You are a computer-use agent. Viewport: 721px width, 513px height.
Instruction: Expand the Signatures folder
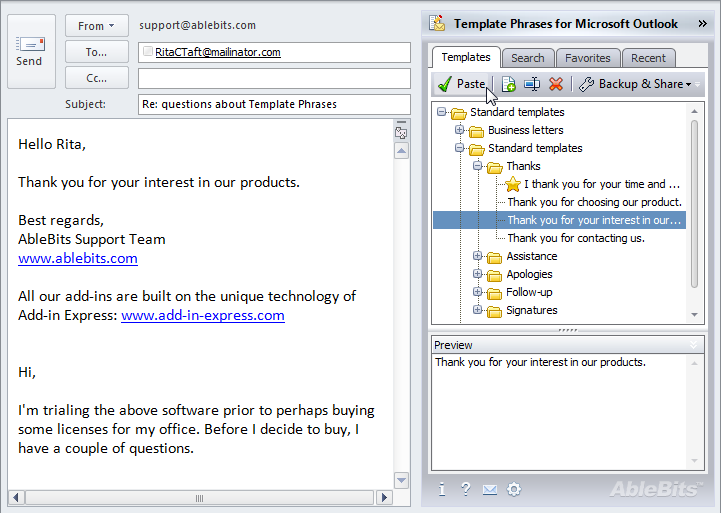click(477, 309)
